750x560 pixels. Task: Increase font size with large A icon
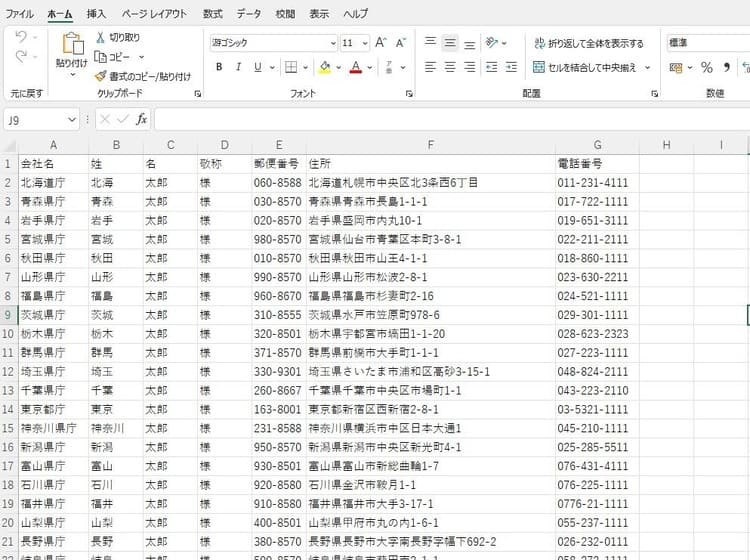coord(381,43)
